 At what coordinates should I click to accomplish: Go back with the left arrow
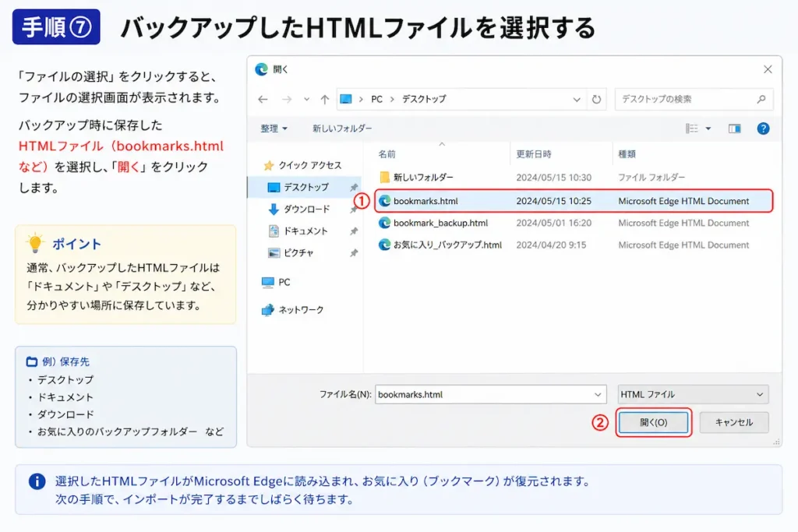263,99
